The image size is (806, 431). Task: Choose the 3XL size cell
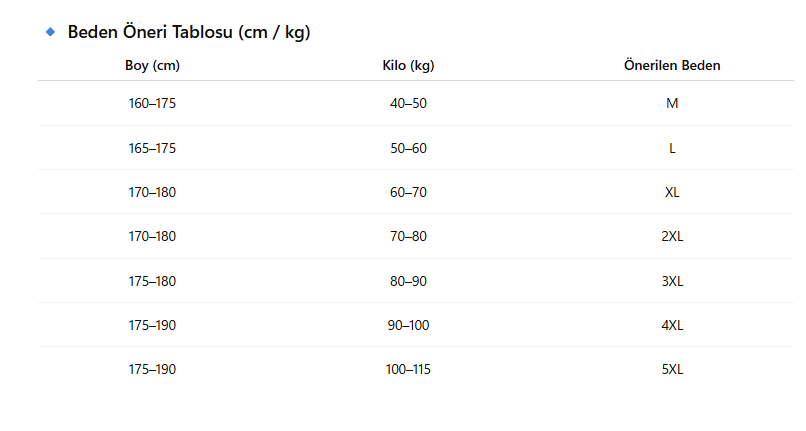coord(672,281)
